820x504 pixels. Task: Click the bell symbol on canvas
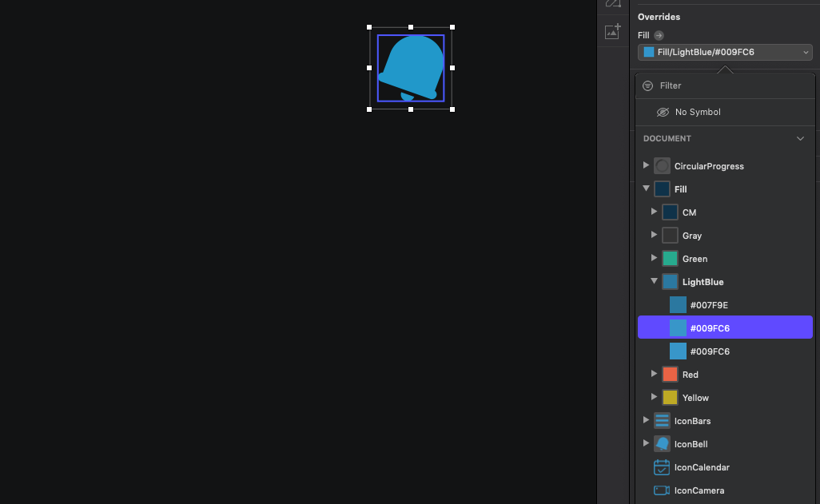(x=411, y=68)
